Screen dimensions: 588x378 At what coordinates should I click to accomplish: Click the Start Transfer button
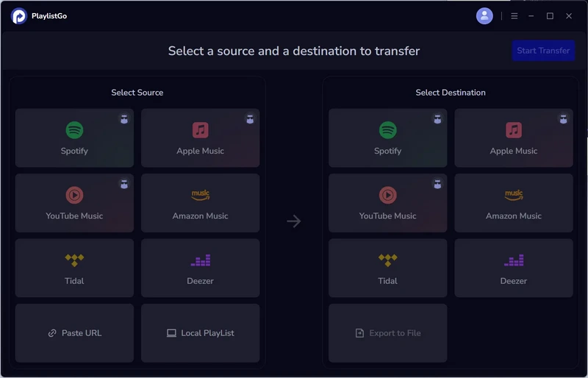(x=543, y=51)
